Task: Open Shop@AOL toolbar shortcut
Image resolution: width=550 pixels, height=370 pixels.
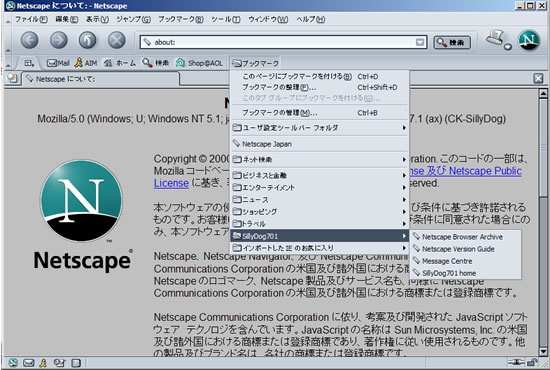Action: [x=200, y=63]
